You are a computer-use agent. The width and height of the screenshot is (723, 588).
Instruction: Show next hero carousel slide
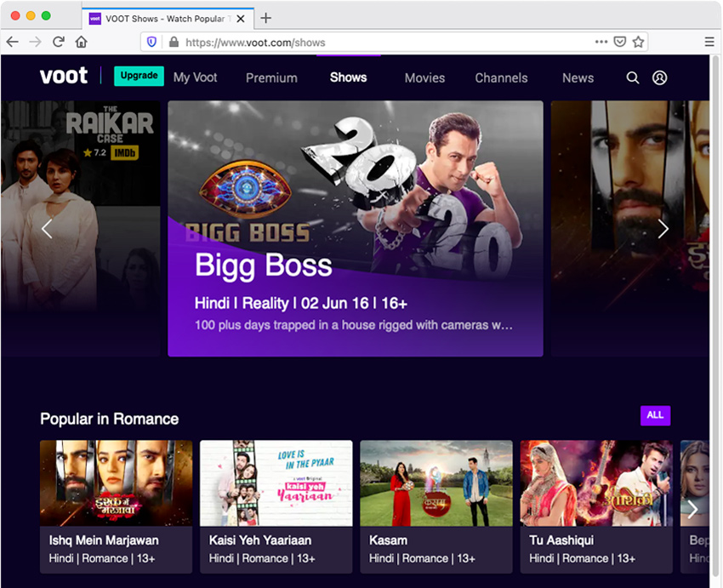tap(663, 229)
